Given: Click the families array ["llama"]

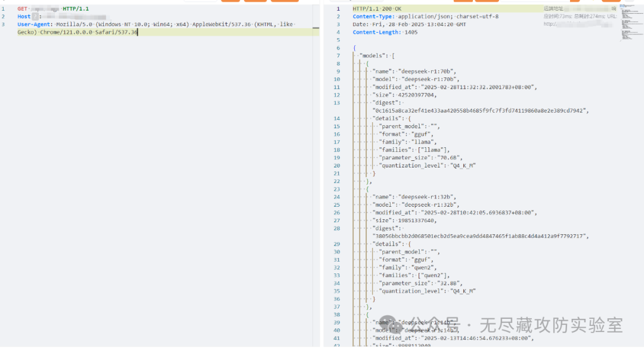Looking at the screenshot, I should pos(434,150).
